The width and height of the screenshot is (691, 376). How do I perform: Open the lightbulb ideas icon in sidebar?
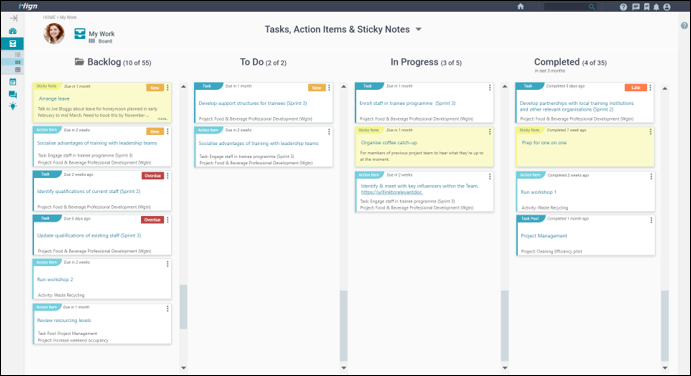(x=13, y=106)
